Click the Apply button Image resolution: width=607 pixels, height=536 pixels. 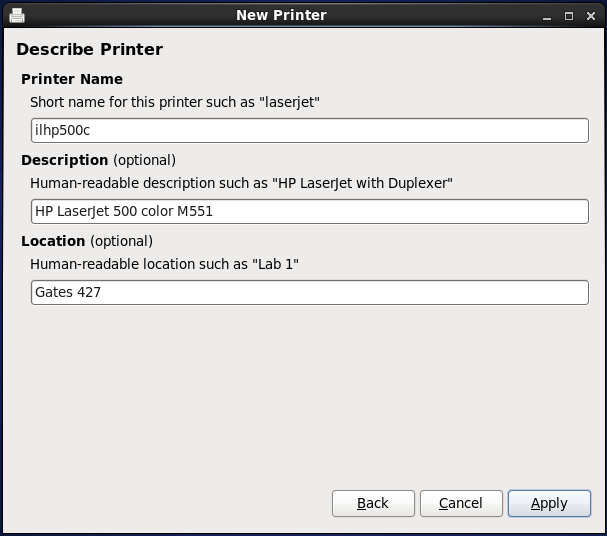[549, 503]
